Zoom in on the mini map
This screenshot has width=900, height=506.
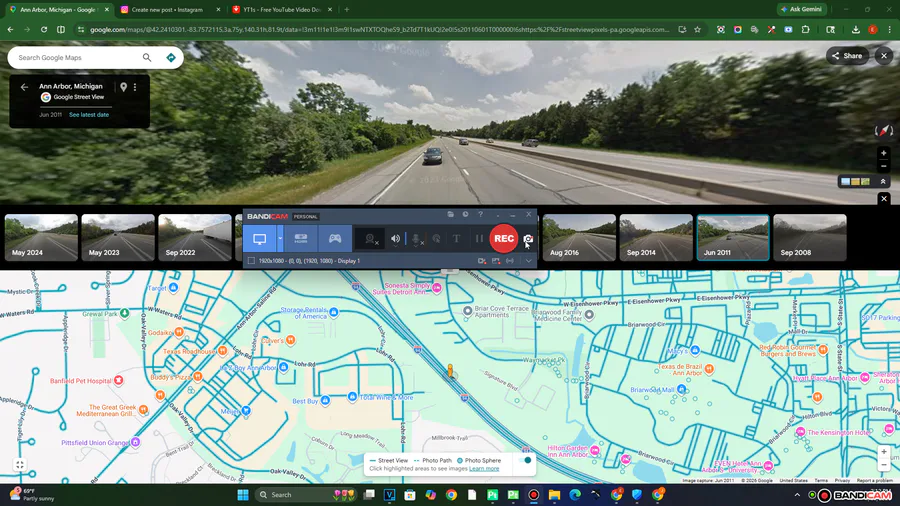coord(884,451)
